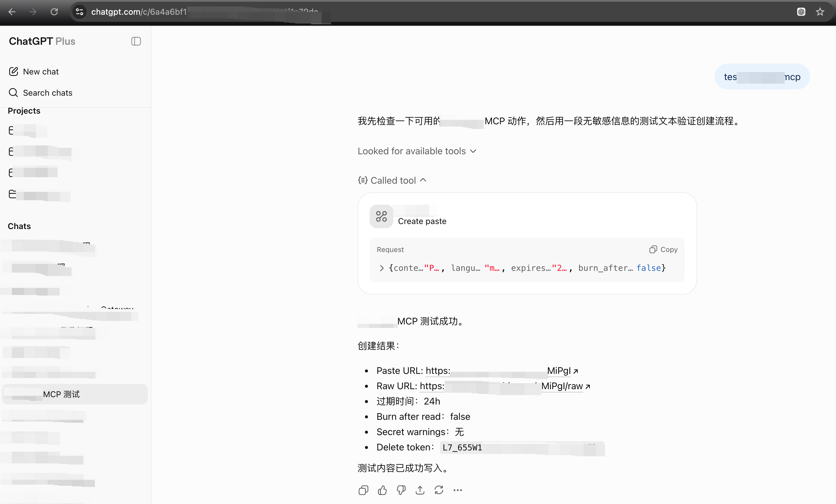836x504 pixels.
Task: Give thumbs up to the response
Action: [x=382, y=490]
